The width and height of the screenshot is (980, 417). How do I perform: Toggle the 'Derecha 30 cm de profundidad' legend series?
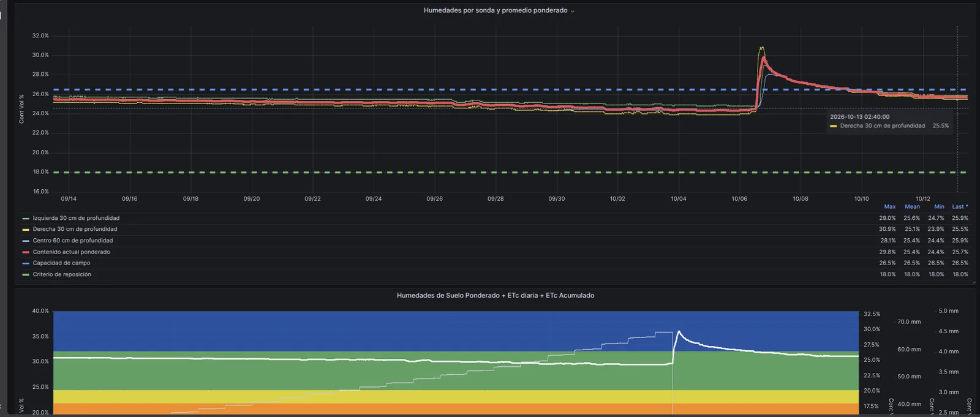(75, 229)
